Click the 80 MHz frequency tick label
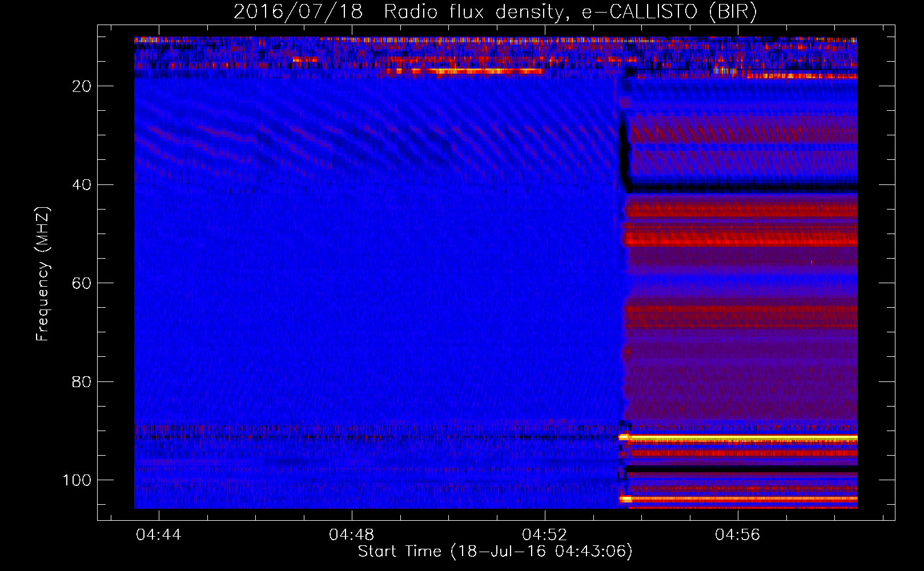 tap(82, 382)
